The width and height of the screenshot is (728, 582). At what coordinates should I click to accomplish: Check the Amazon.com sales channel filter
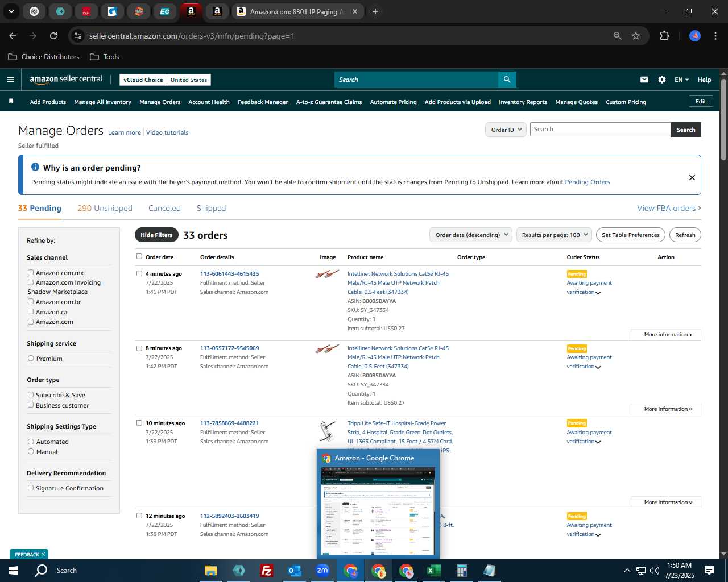31,321
